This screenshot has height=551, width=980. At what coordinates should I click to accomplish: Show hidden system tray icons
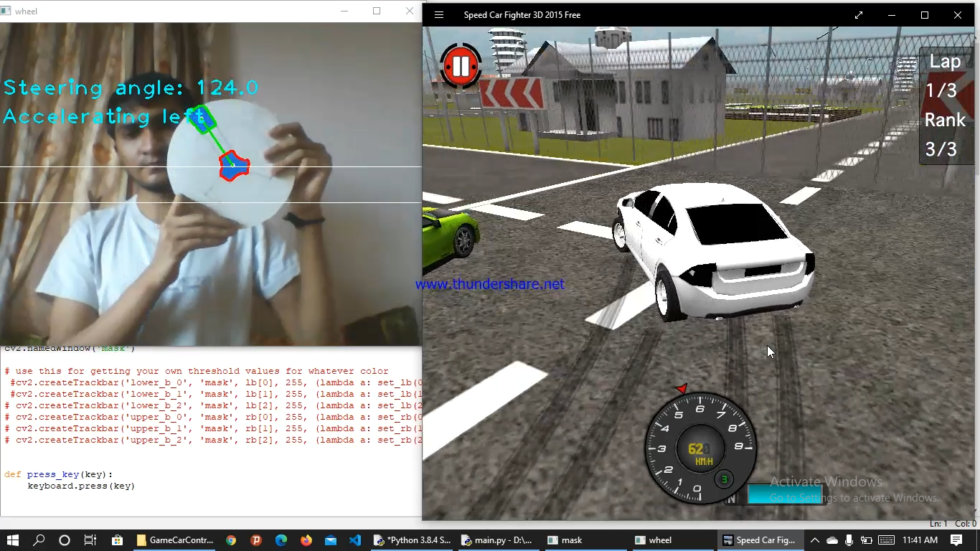[815, 540]
